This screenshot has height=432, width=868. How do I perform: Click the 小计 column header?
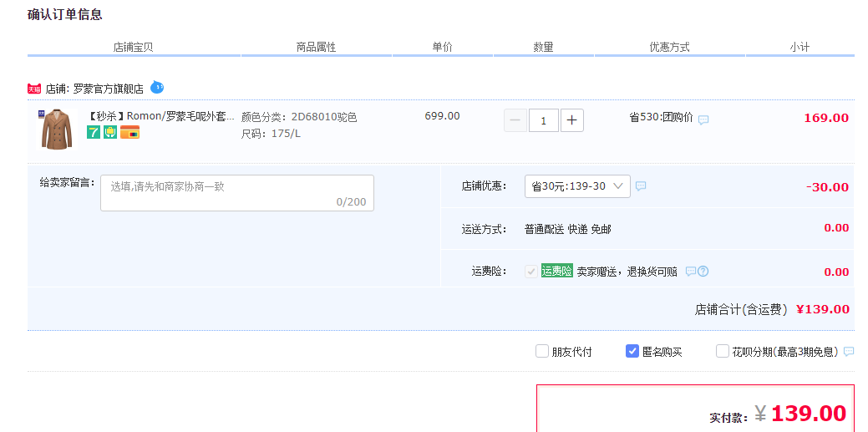pos(799,47)
